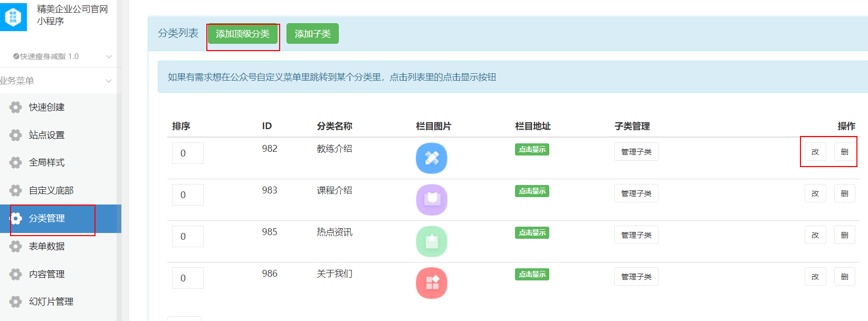
Task: Edit 教练介绍 using the 改 button
Action: coord(815,152)
